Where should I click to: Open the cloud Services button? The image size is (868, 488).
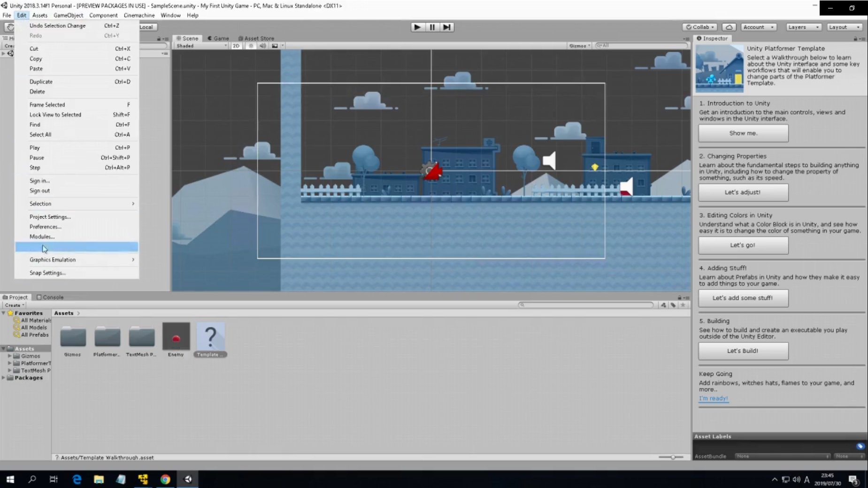pos(729,27)
